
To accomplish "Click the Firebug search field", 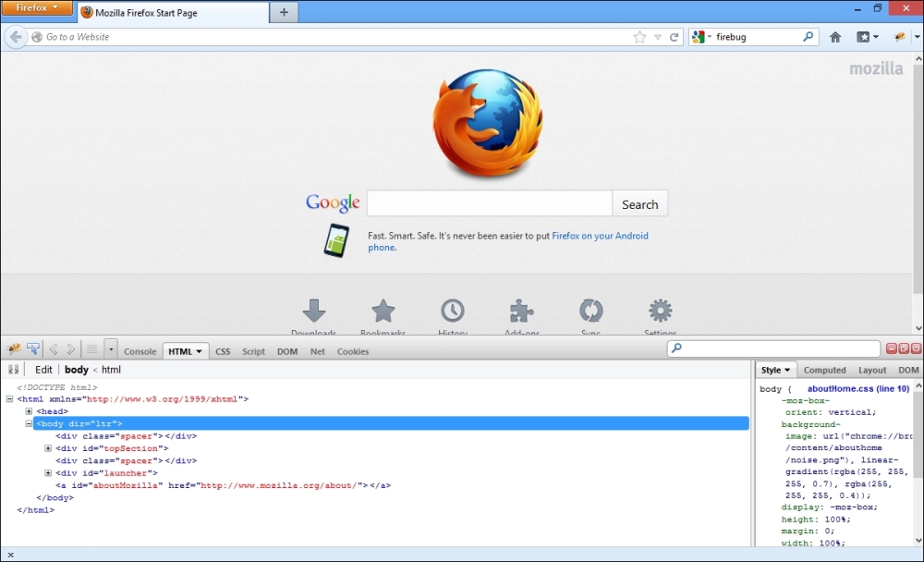I will 773,348.
